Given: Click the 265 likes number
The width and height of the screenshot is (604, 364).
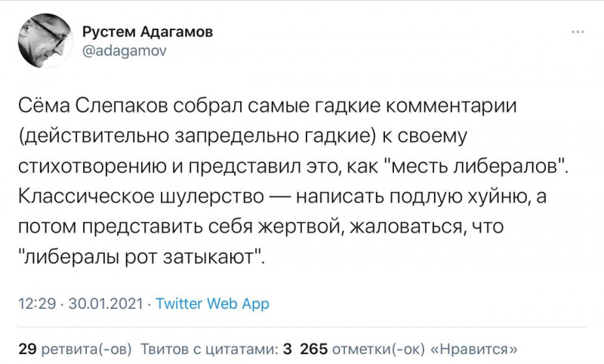Looking at the screenshot, I should pyautogui.click(x=313, y=349).
